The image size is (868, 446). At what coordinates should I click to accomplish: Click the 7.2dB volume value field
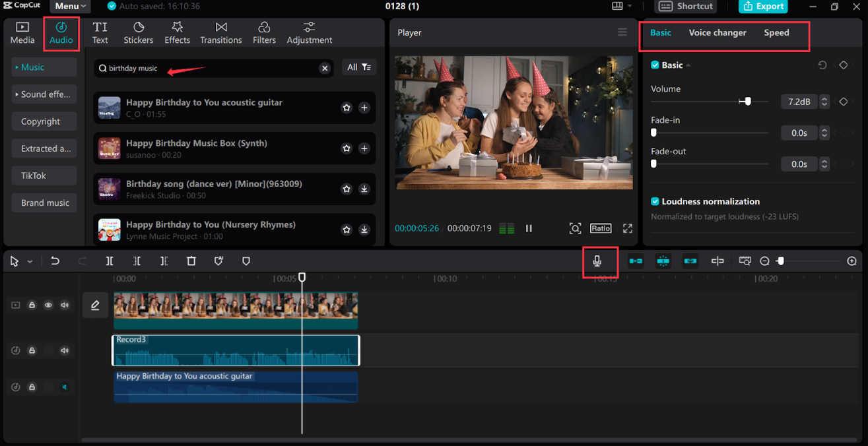click(x=799, y=102)
